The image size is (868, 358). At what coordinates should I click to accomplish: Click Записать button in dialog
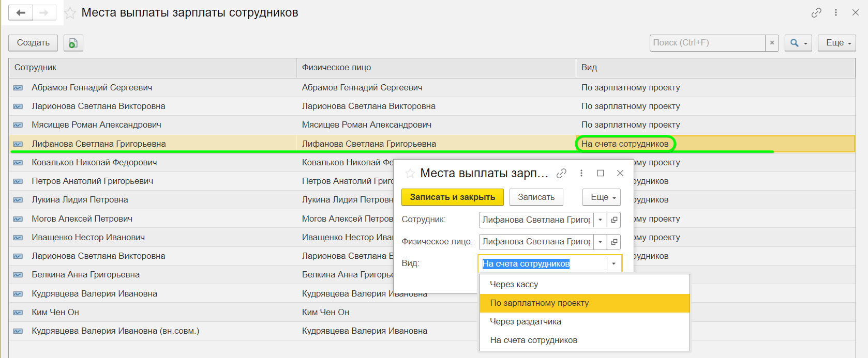pyautogui.click(x=536, y=197)
